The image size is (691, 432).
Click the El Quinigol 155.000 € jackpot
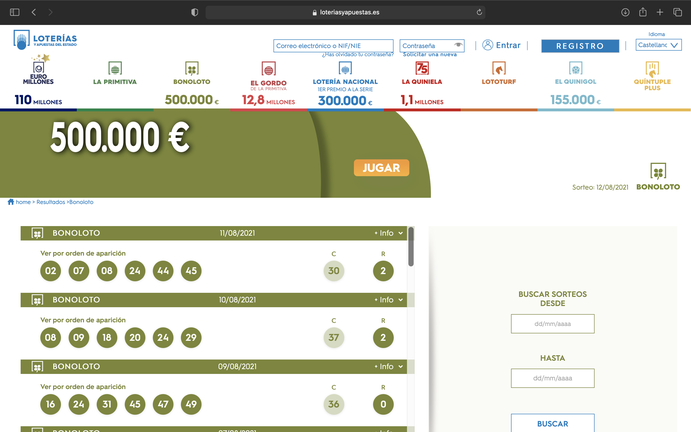pyautogui.click(x=576, y=100)
